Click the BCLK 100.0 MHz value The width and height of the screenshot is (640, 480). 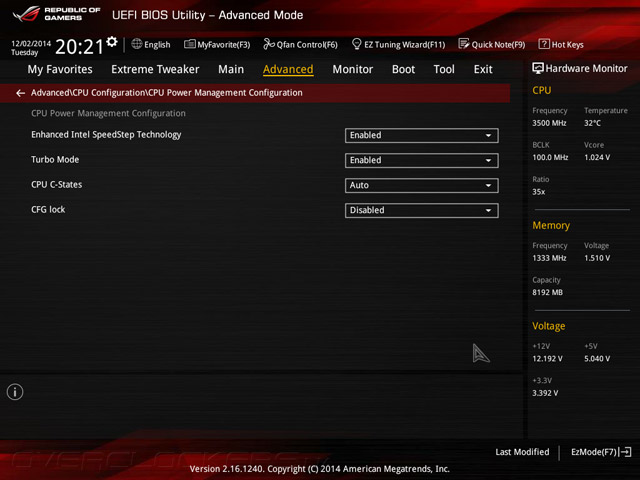(550, 157)
